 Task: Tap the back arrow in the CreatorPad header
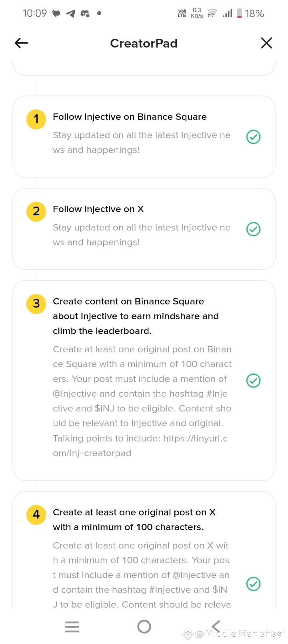tap(21, 43)
